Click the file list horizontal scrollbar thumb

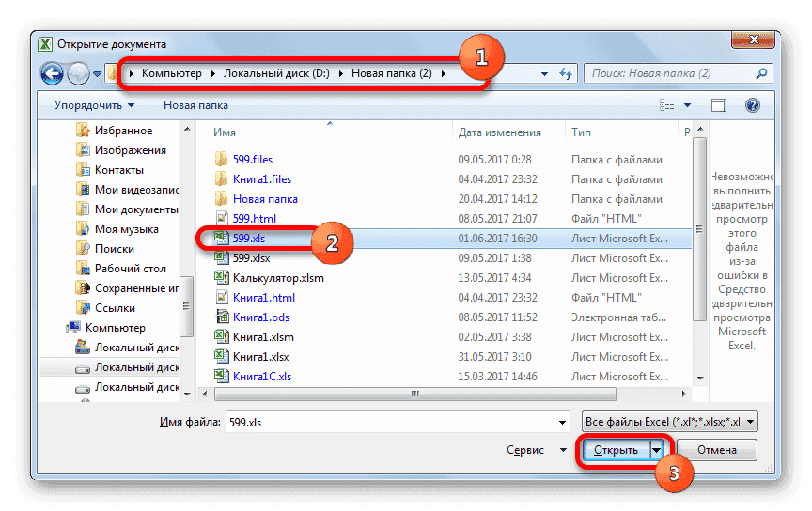click(x=414, y=394)
